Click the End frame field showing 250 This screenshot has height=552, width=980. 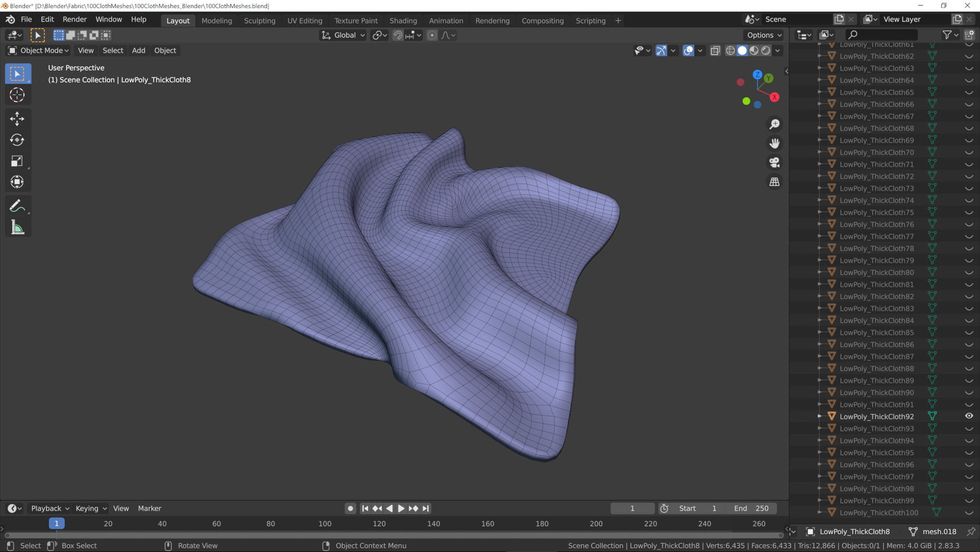[751, 508]
